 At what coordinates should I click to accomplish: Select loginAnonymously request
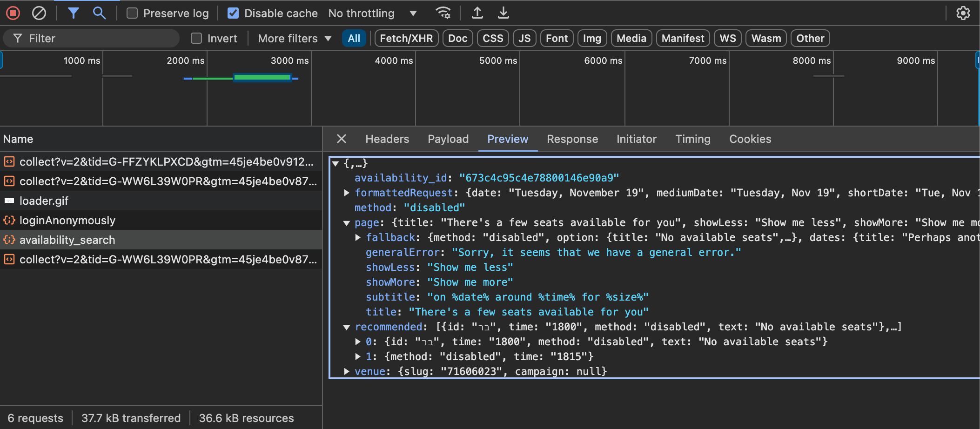[x=161, y=220]
